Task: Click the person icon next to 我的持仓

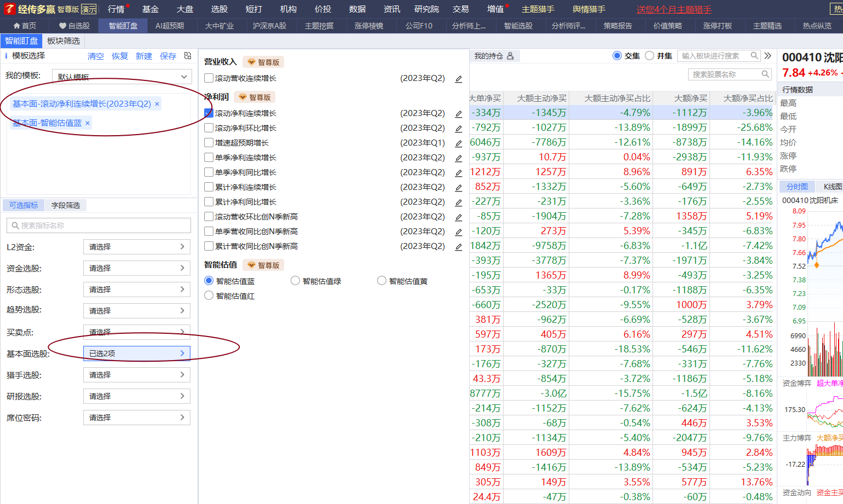Action: tap(510, 56)
